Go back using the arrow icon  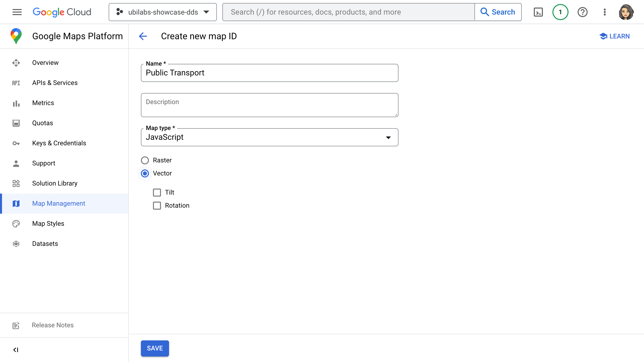coord(143,36)
